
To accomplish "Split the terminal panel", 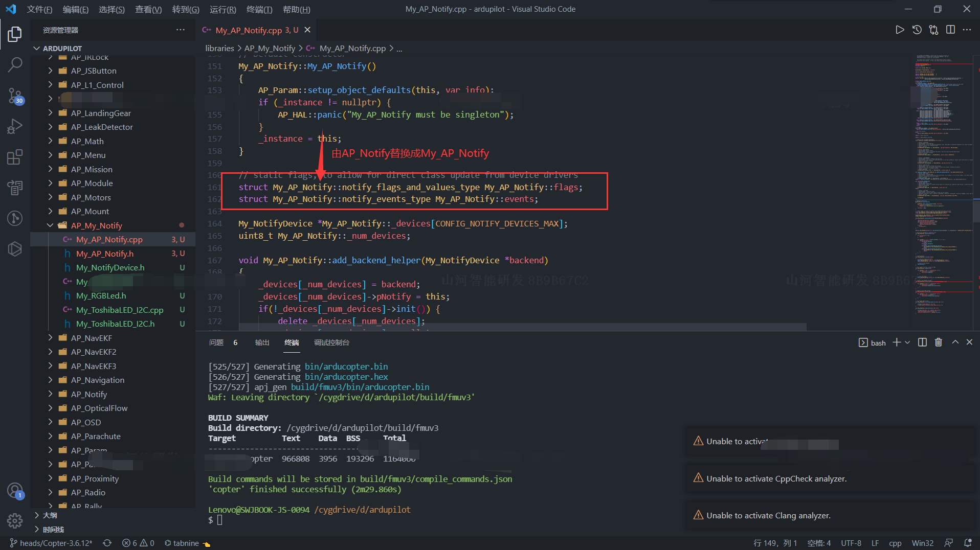I will (922, 342).
